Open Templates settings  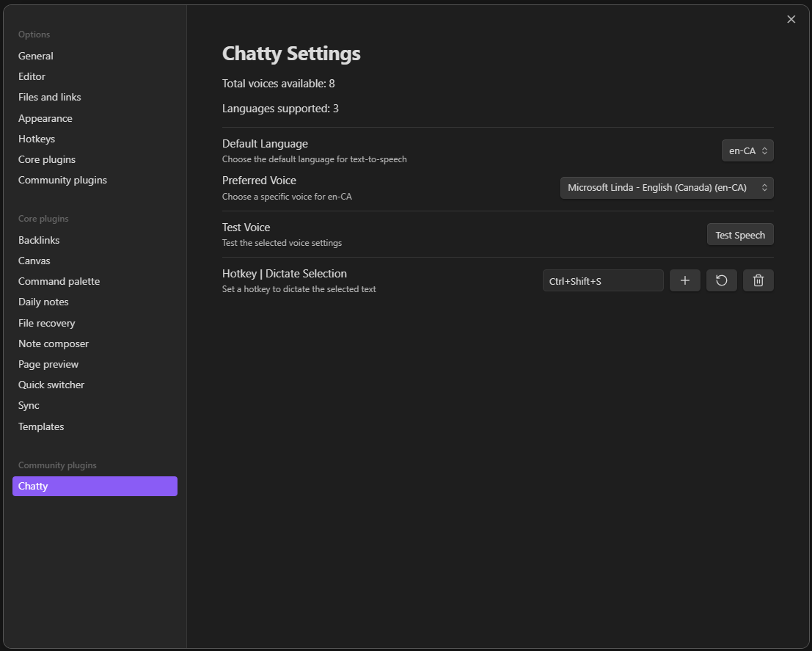(x=95, y=426)
